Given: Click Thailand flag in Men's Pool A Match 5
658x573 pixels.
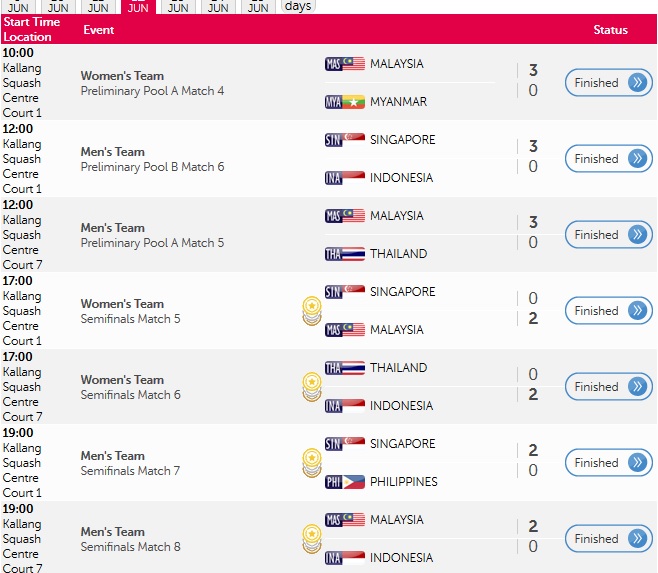Looking at the screenshot, I should pos(345,254).
